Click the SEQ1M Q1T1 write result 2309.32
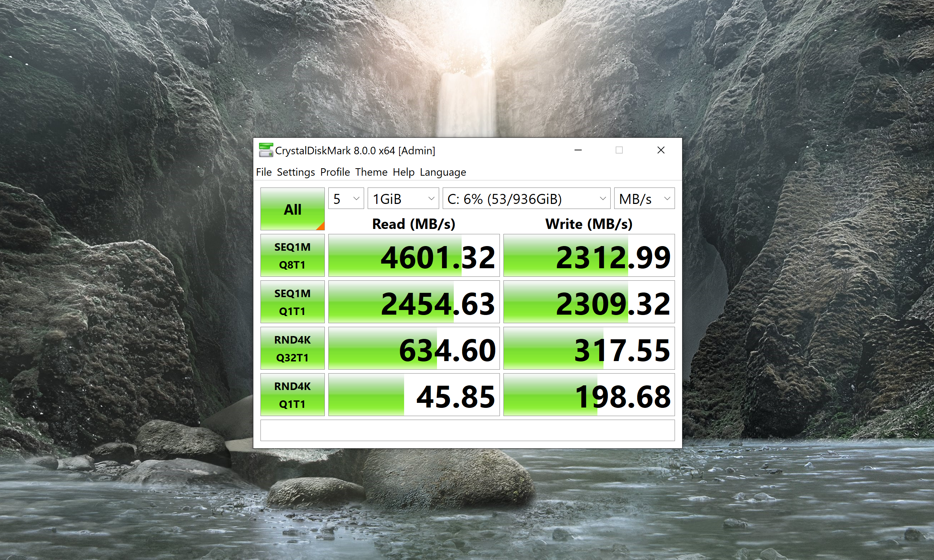934x560 pixels. click(589, 302)
